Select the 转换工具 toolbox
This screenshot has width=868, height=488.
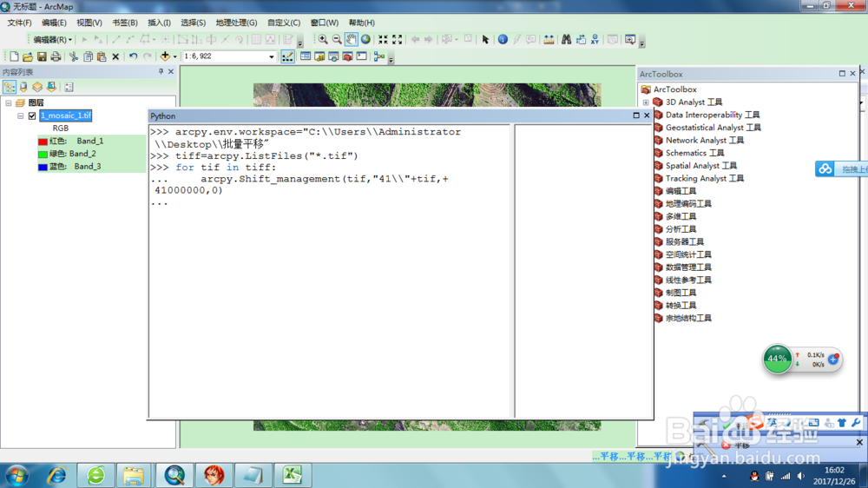(x=681, y=305)
